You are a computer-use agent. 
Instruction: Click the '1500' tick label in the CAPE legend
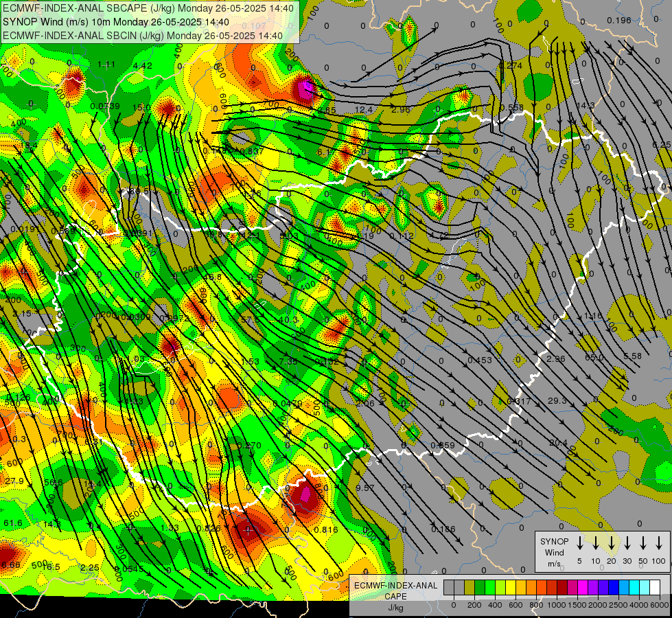point(577,605)
